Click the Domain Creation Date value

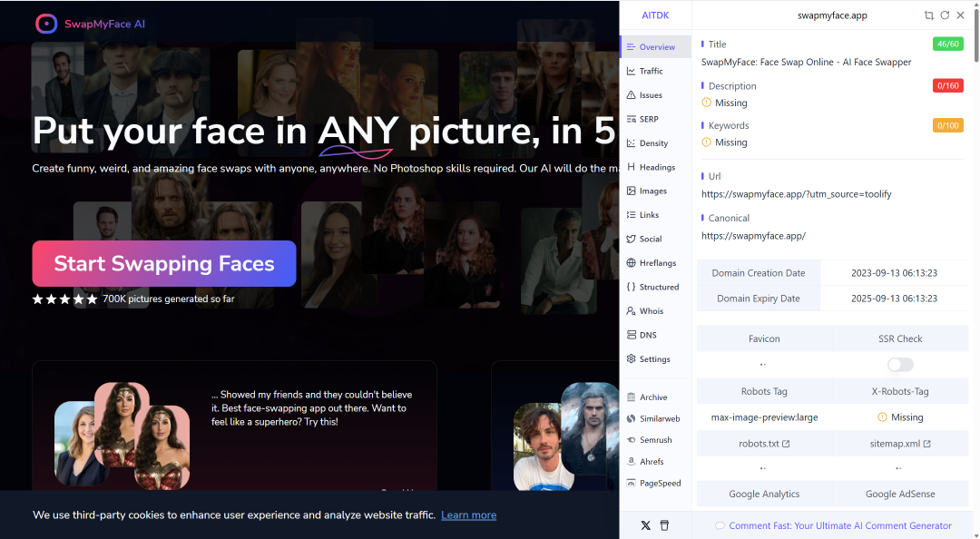[x=894, y=272]
